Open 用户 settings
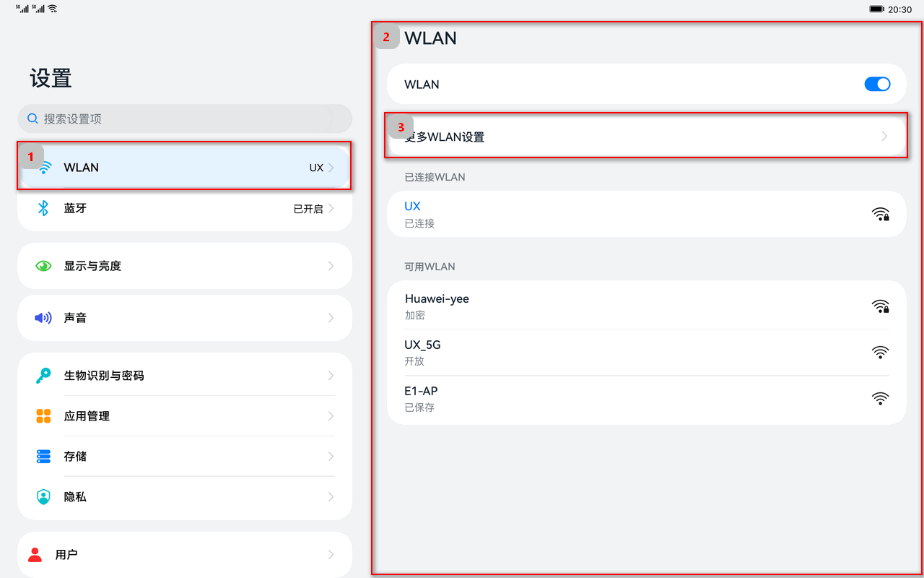 pyautogui.click(x=185, y=555)
